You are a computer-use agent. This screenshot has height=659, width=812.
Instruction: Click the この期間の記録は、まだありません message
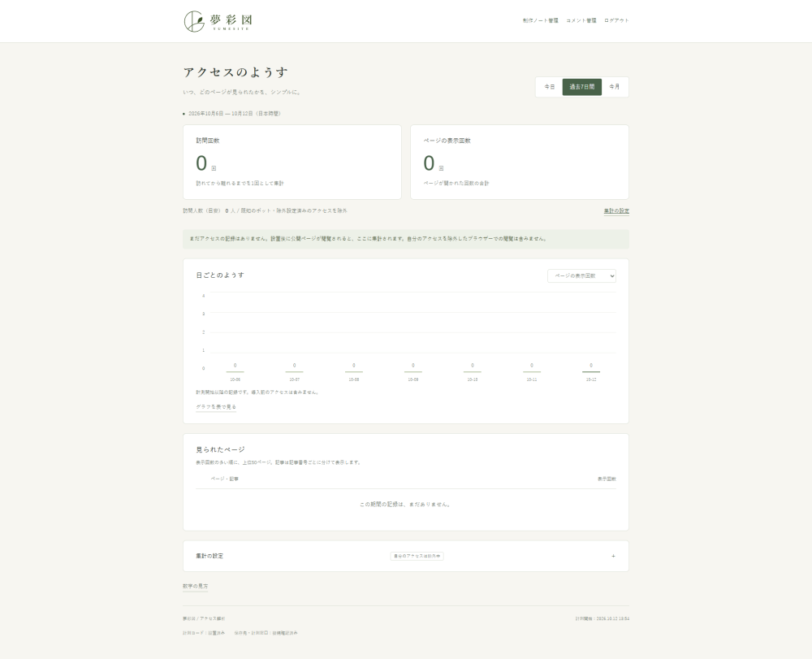(x=405, y=504)
